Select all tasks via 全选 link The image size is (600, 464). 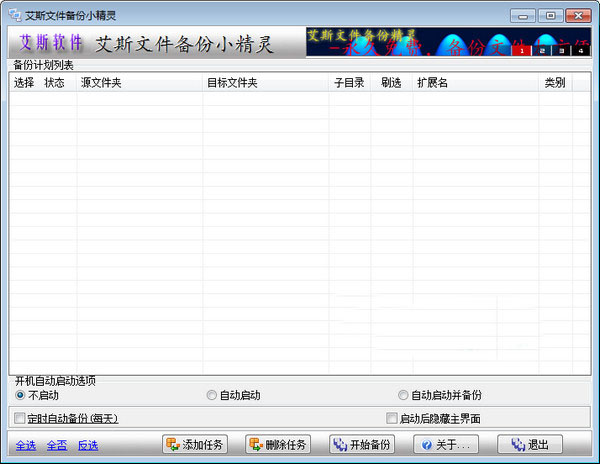(x=26, y=445)
